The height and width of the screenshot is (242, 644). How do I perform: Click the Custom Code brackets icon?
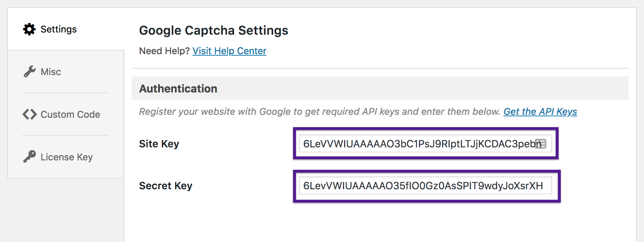(x=30, y=114)
